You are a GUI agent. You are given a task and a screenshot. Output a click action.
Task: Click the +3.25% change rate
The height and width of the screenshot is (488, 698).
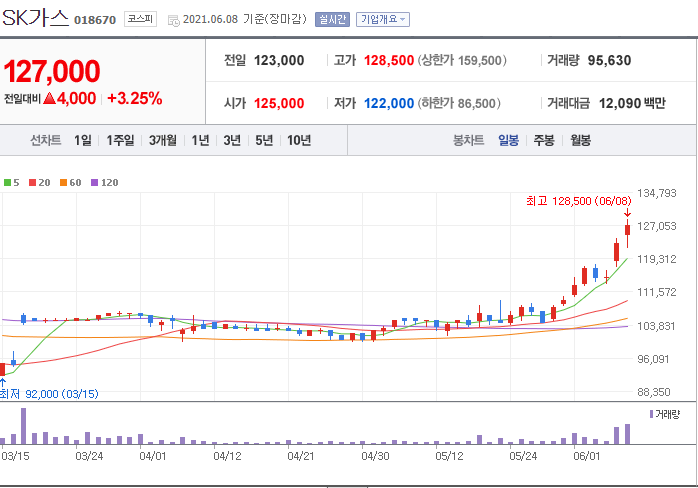tap(135, 98)
